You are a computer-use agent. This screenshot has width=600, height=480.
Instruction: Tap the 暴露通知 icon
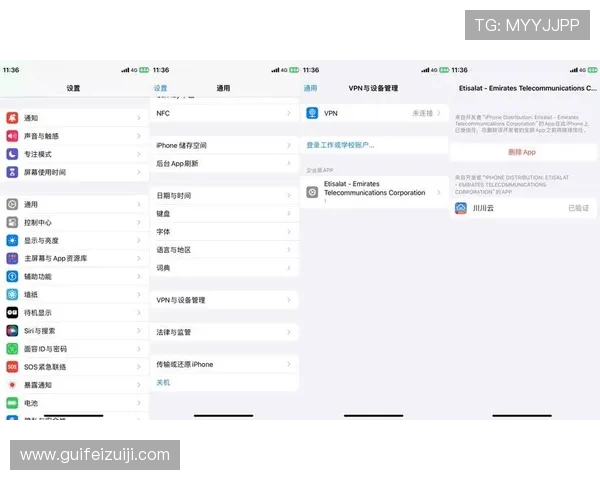pos(12,385)
